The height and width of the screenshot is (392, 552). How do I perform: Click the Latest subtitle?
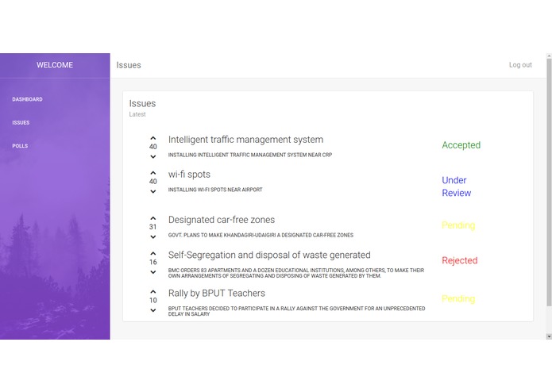[x=137, y=114]
